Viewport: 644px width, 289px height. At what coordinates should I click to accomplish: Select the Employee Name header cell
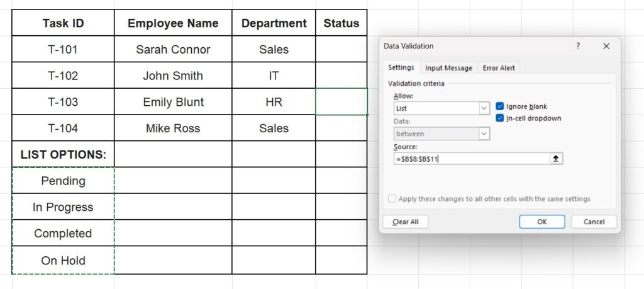tap(173, 23)
